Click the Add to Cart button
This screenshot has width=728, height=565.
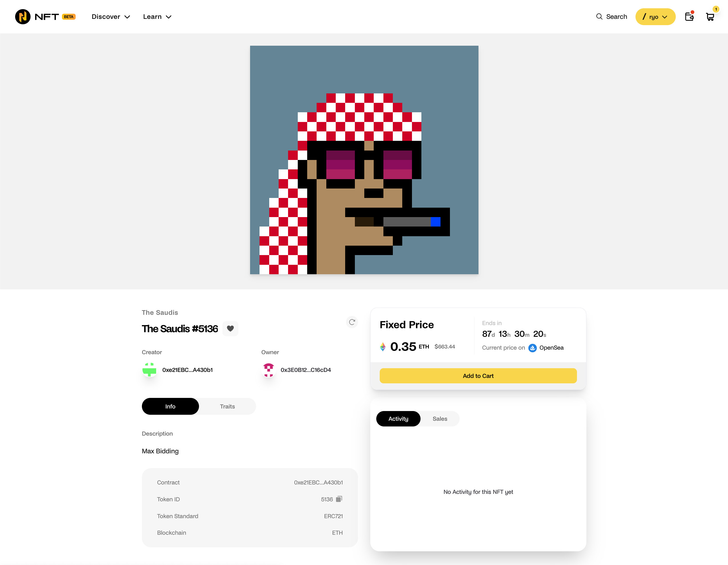[x=478, y=376]
